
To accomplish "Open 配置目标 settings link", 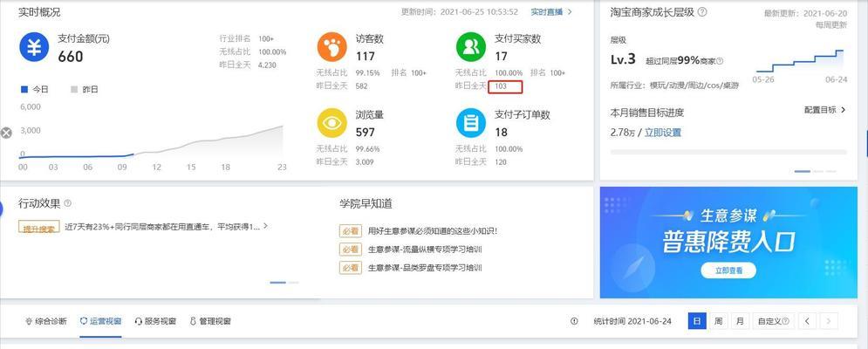I will click(825, 110).
